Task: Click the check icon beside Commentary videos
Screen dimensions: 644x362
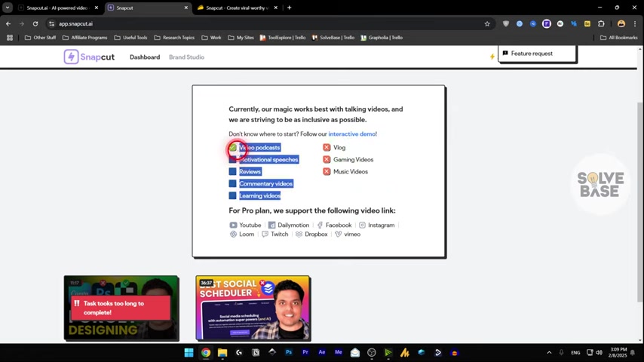Action: click(233, 184)
